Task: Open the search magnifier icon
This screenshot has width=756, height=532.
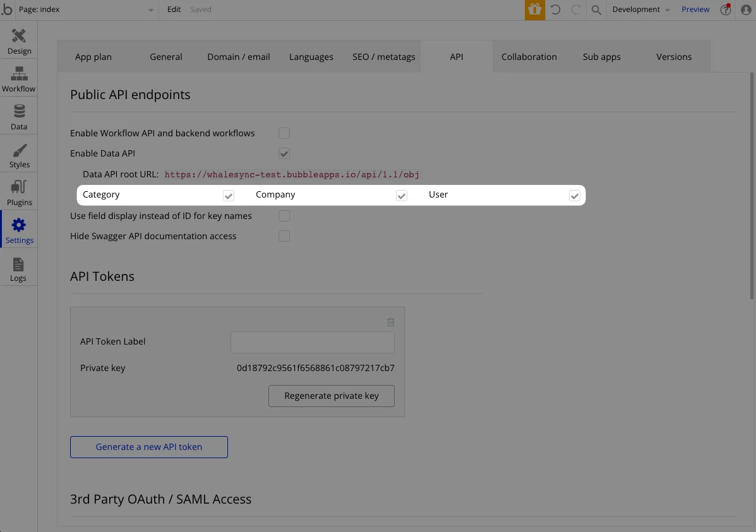Action: pyautogui.click(x=596, y=9)
